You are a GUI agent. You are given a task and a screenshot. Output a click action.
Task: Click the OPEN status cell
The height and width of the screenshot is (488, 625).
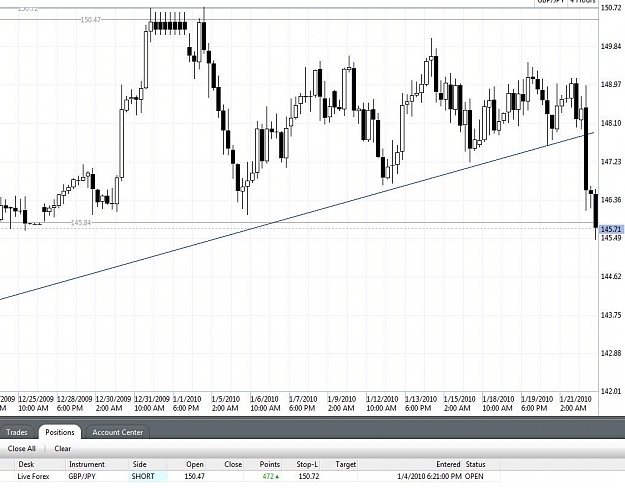pyautogui.click(x=474, y=476)
